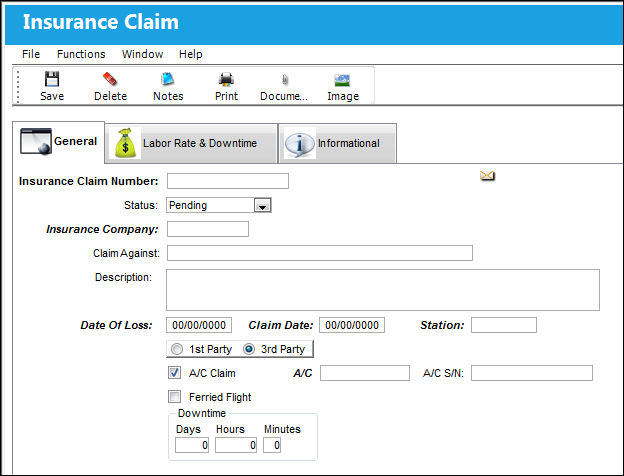Click the Claim Against text field
The width and height of the screenshot is (624, 476).
[x=320, y=253]
